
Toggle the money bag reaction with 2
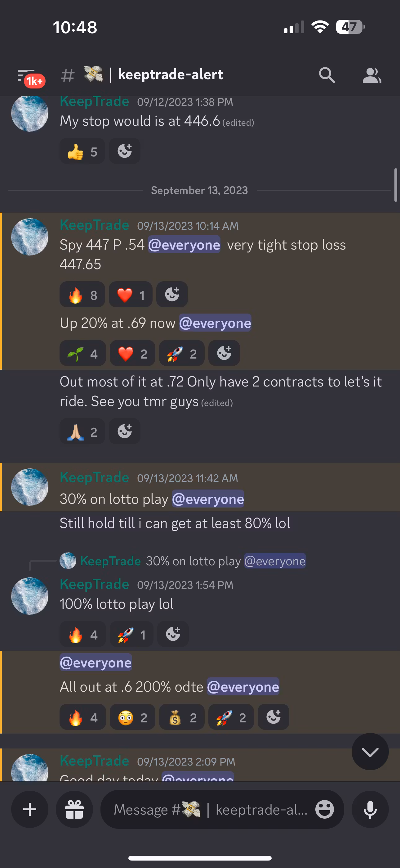(182, 717)
